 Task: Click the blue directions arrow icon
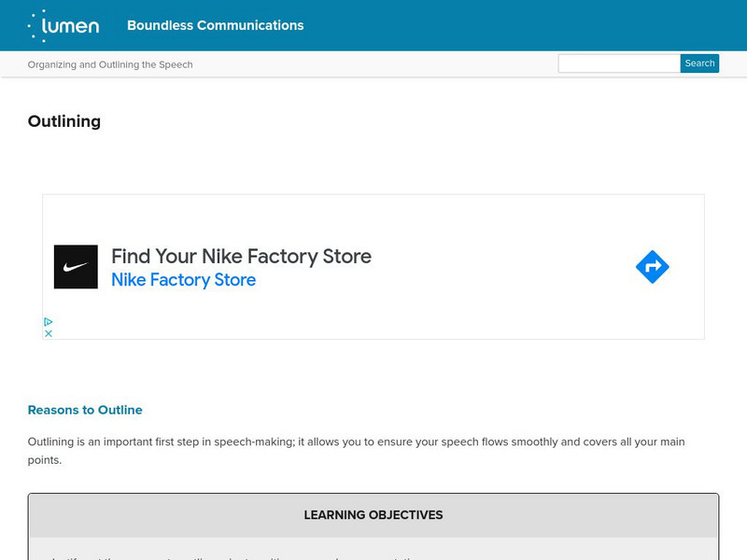(652, 267)
